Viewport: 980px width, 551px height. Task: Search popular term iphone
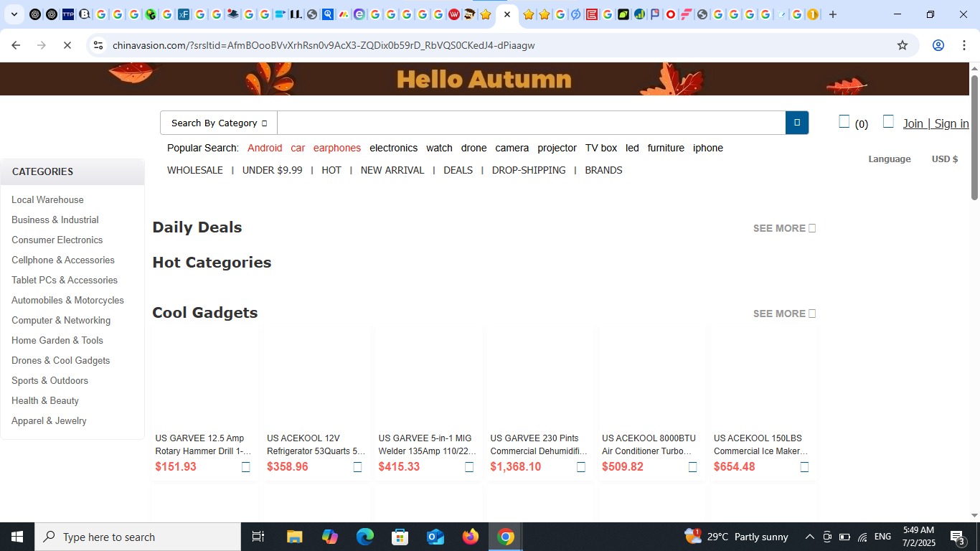tap(708, 148)
